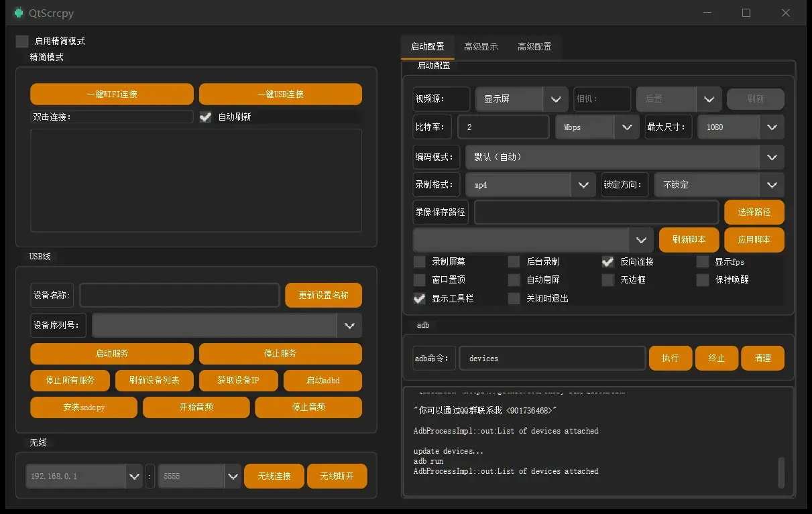Screen dimensions: 812x514
Task: Click the log output scrollbar handle
Action: [x=781, y=473]
